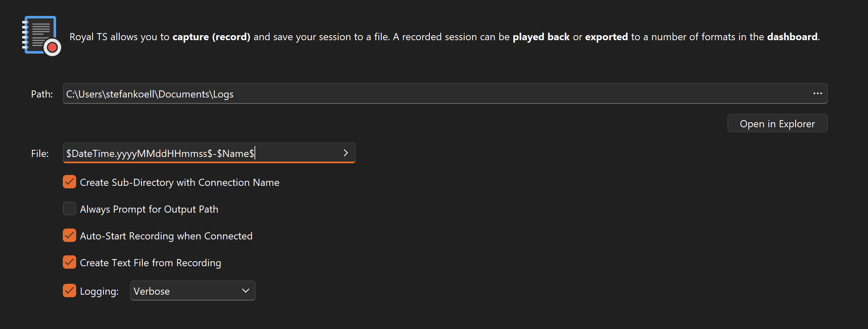This screenshot has width=868, height=329.
Task: Click the Open in Explorer button
Action: 777,124
